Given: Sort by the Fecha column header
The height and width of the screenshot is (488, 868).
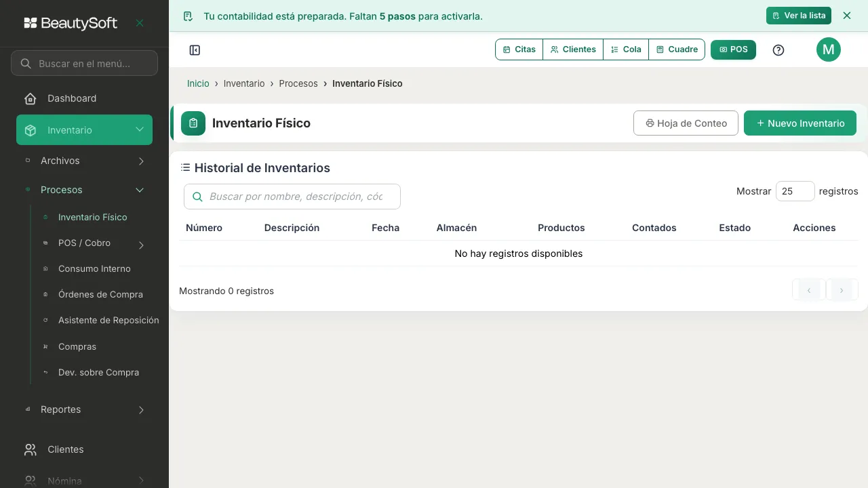Looking at the screenshot, I should (x=385, y=228).
